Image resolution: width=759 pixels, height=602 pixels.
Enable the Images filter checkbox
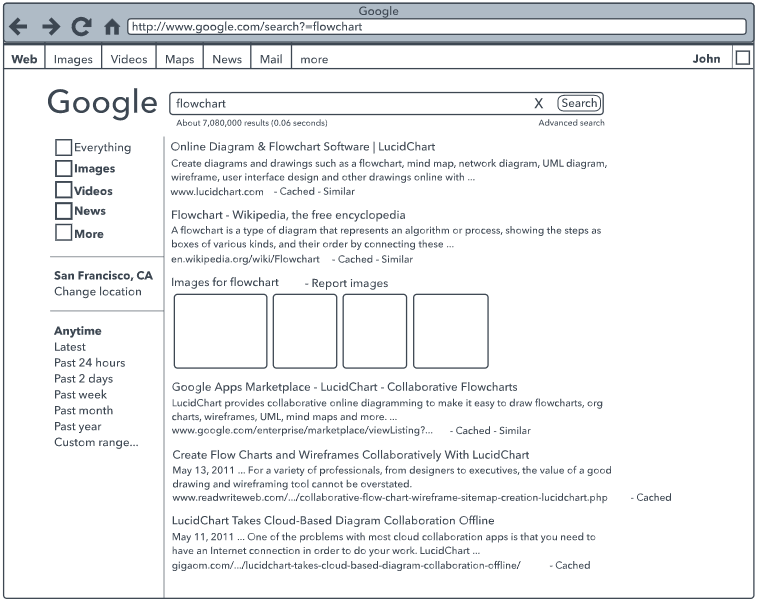[x=63, y=169]
